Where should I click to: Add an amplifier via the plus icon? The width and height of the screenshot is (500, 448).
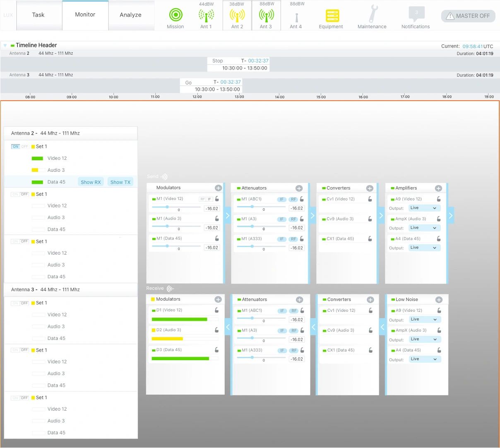(438, 188)
